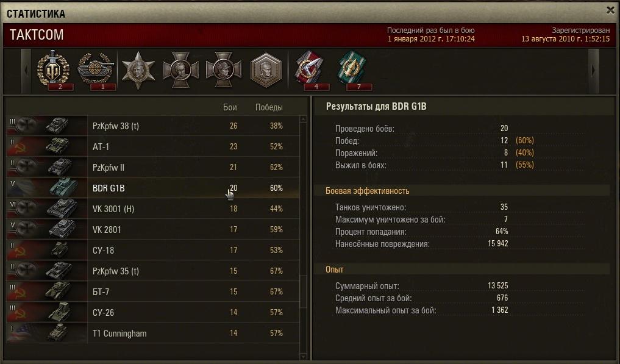Sort the tank list by Бои column
The width and height of the screenshot is (620, 364).
(230, 107)
